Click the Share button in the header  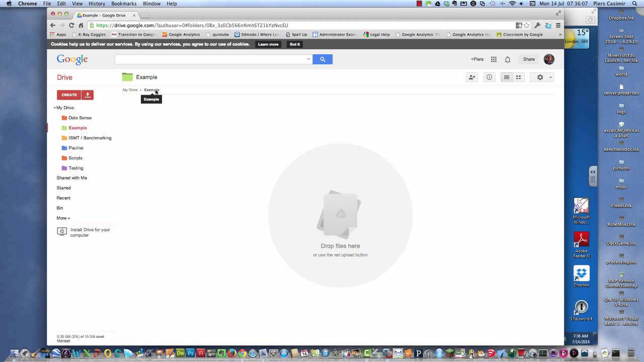coord(529,59)
